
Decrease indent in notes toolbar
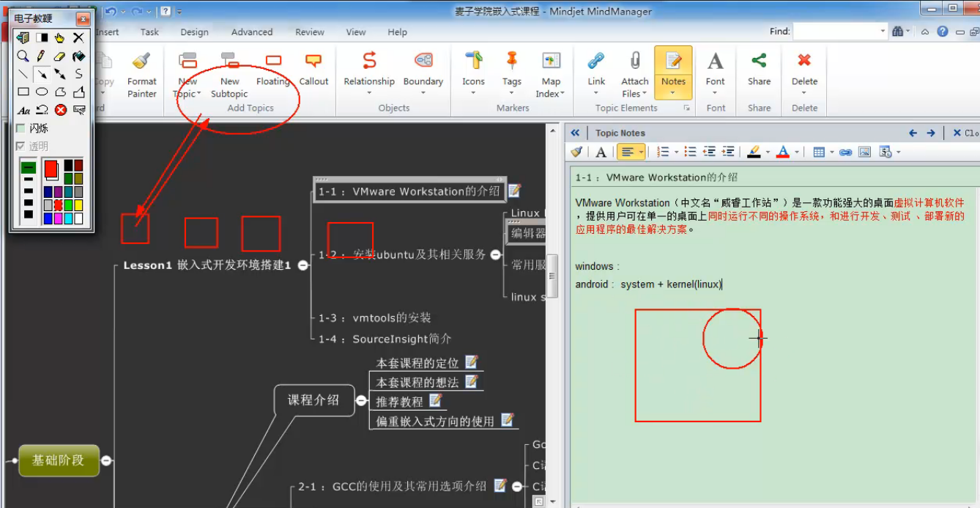pos(709,152)
